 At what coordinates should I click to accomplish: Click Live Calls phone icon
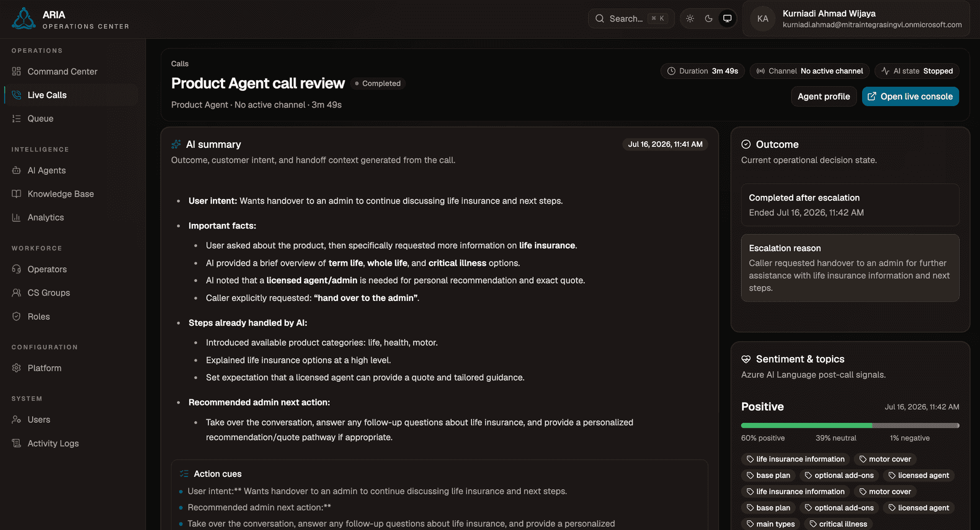click(16, 95)
